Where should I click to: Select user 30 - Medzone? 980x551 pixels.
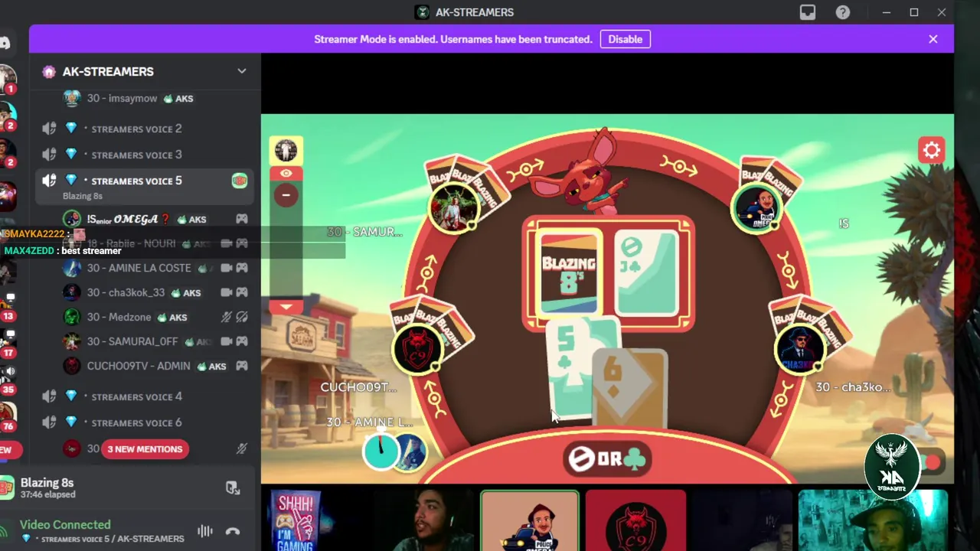tap(119, 317)
